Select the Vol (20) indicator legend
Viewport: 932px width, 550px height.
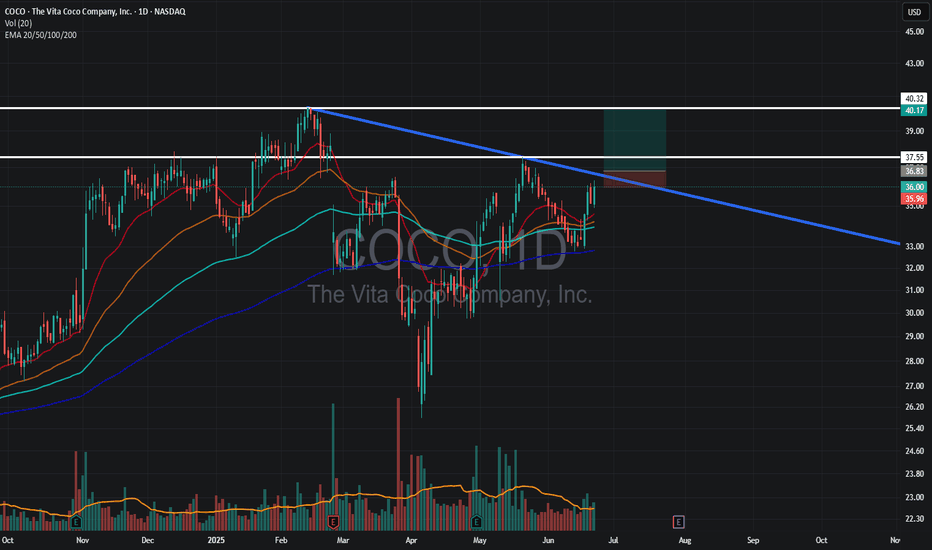pyautogui.click(x=18, y=23)
